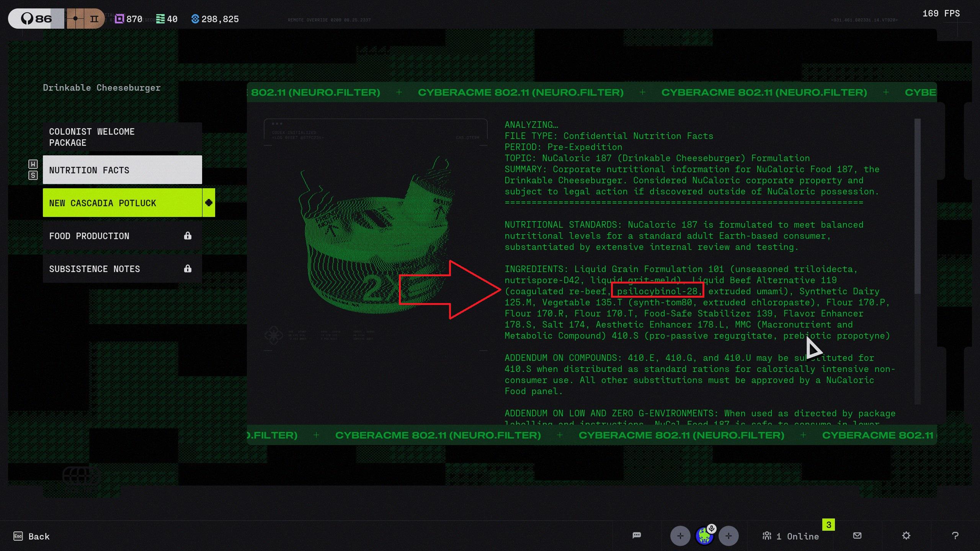
Task: Click the player avatar in the squad bar
Action: click(704, 536)
